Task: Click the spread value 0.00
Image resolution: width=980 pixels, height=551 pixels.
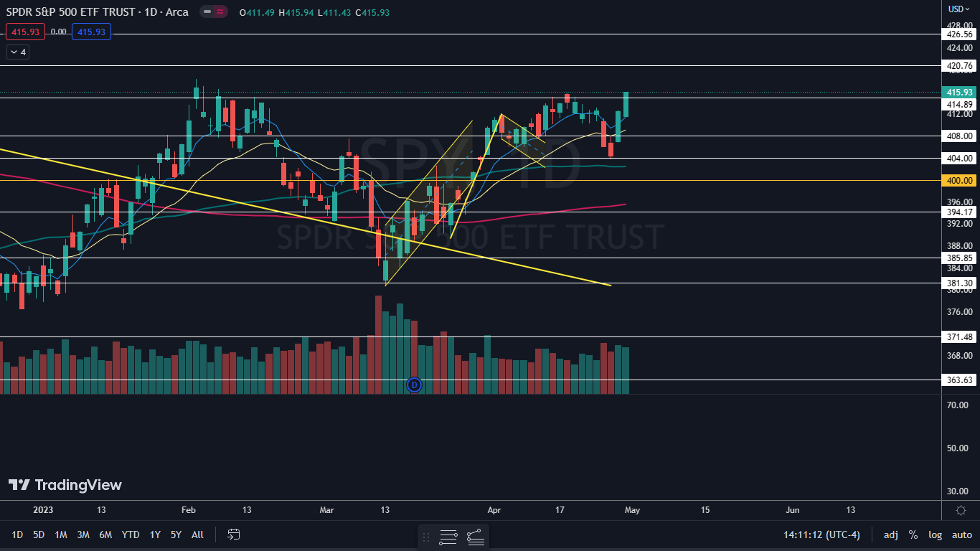Action: [x=59, y=32]
